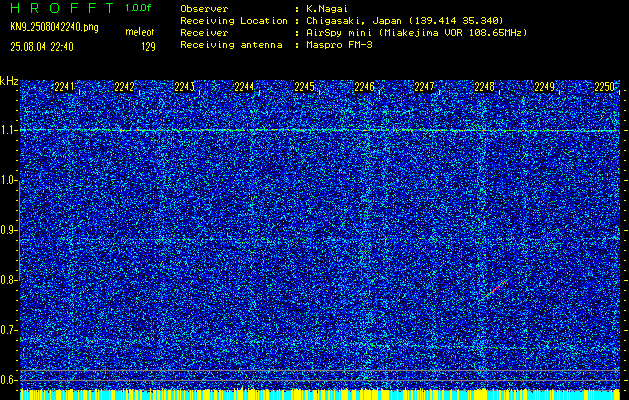Click the Receiver field label
Viewport: 629px width, 400px height.
[x=204, y=33]
